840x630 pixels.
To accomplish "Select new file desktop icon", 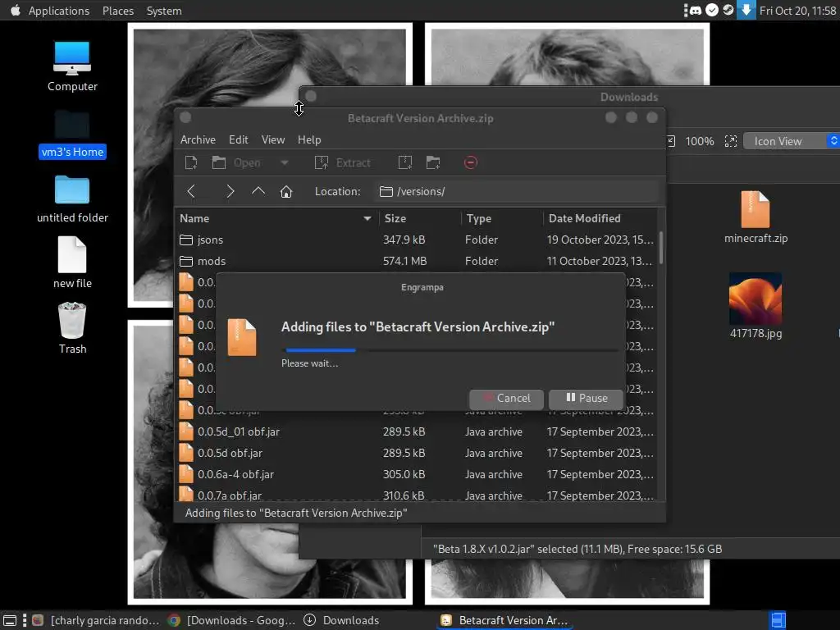I will (x=72, y=262).
